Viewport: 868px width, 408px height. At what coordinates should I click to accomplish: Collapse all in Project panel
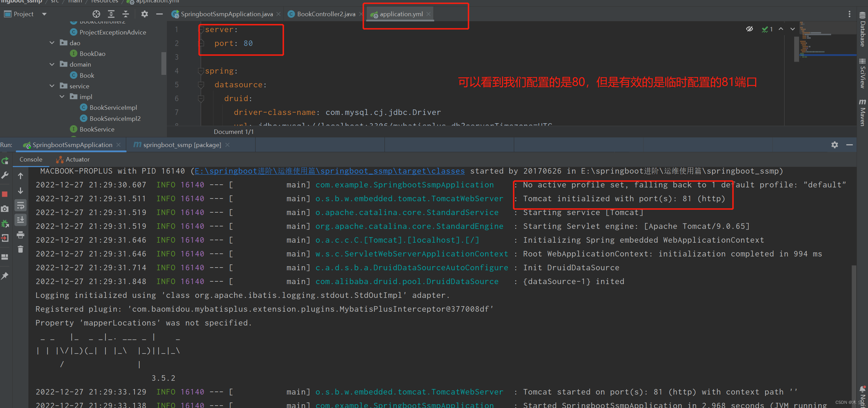[126, 14]
